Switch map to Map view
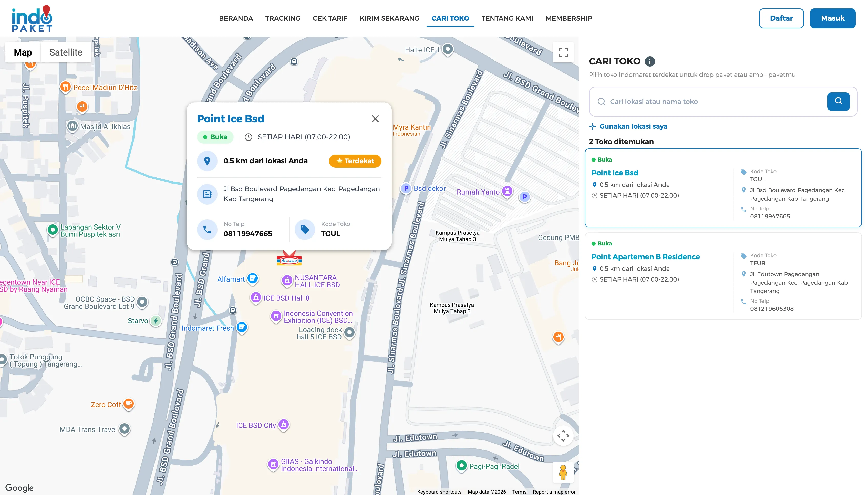Screen dimensions: 868x495 tap(23, 52)
